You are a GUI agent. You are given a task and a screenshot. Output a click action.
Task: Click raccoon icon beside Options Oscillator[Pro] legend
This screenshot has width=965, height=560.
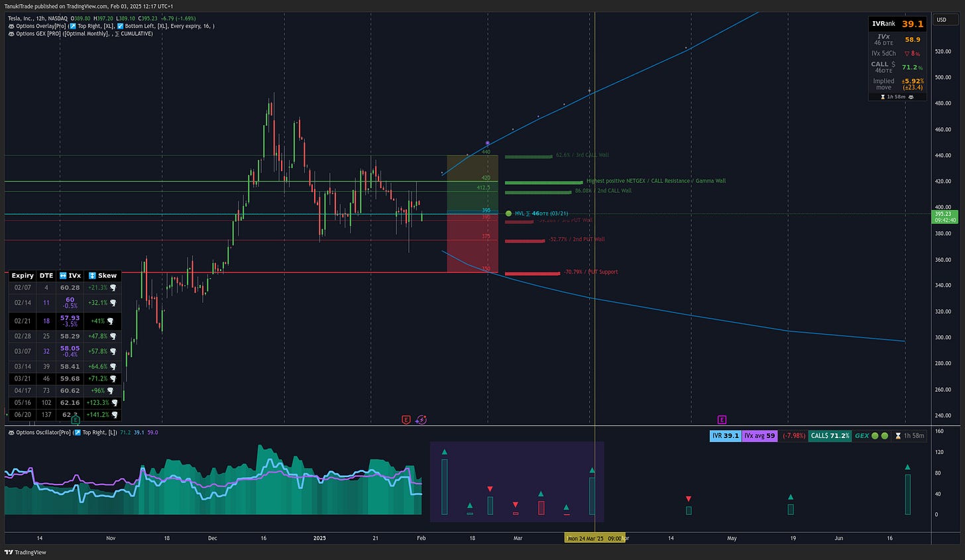point(11,433)
